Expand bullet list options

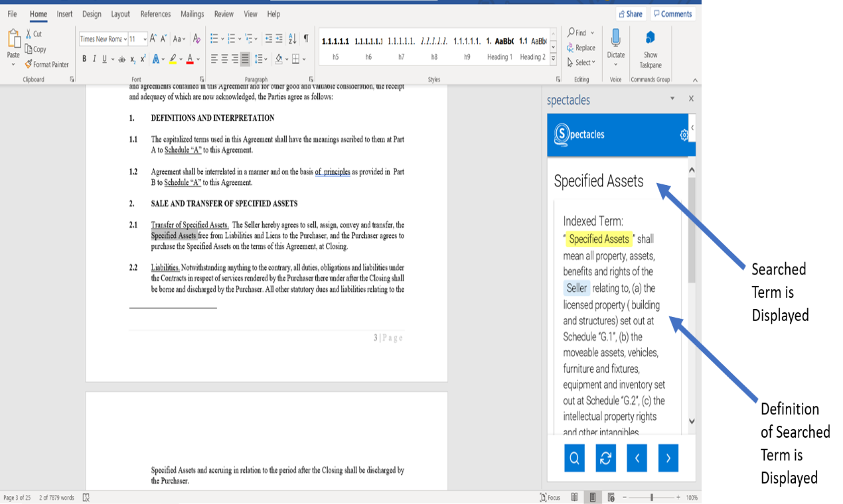click(223, 38)
